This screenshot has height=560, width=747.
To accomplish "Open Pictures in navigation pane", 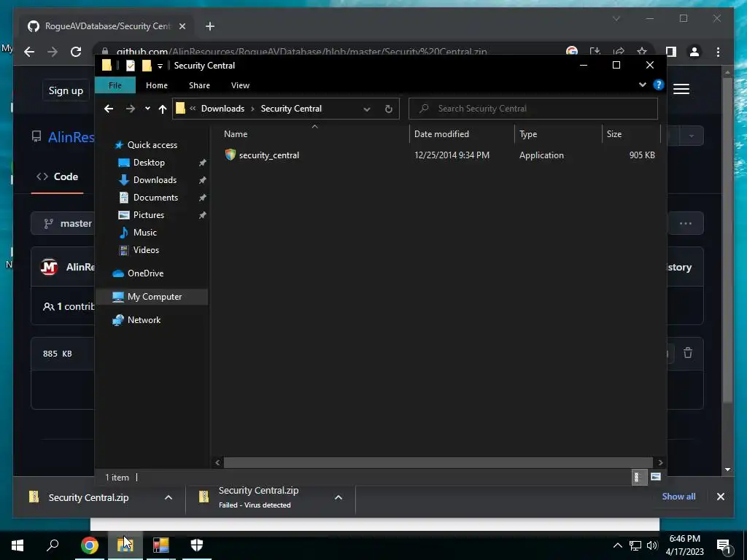I will tap(149, 215).
